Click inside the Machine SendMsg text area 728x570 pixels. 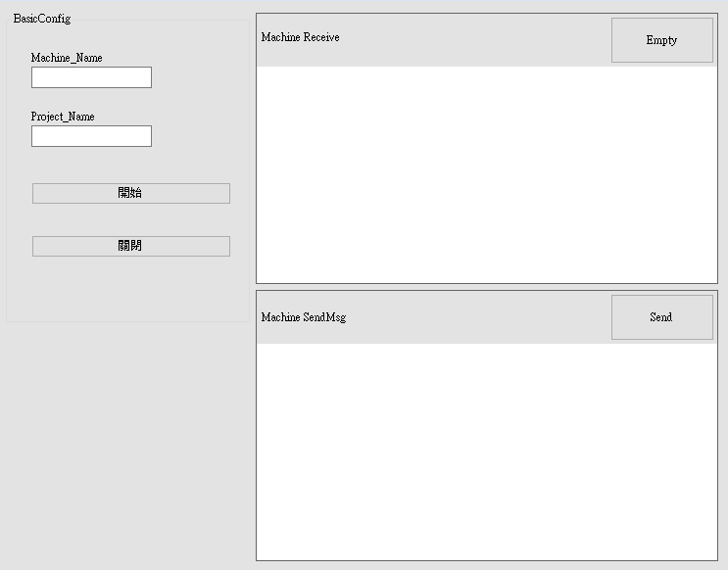tap(487, 451)
